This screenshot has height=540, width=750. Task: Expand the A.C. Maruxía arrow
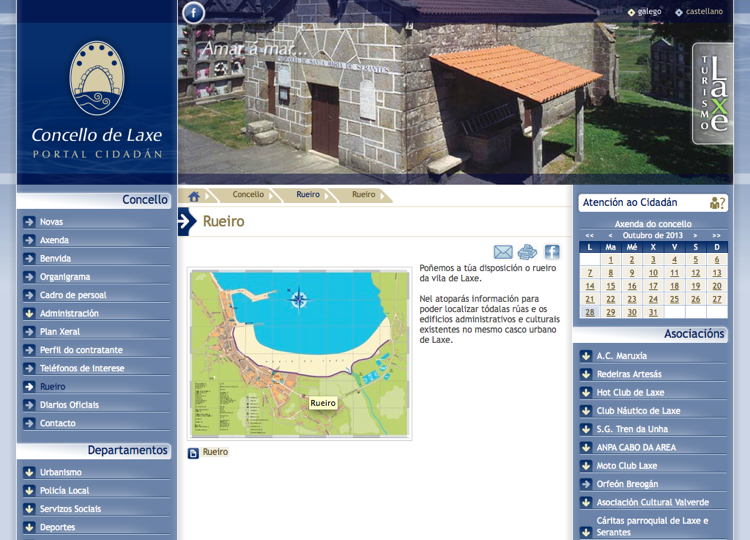point(586,356)
